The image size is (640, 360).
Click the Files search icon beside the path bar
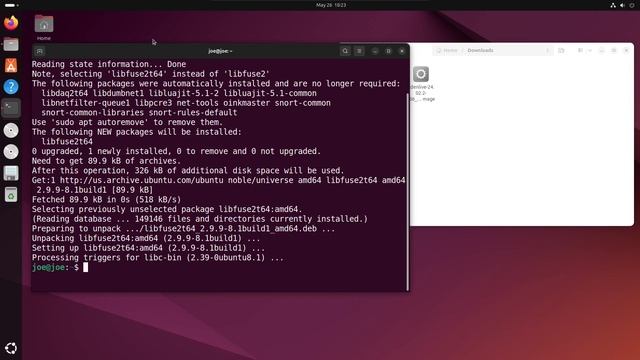point(561,51)
